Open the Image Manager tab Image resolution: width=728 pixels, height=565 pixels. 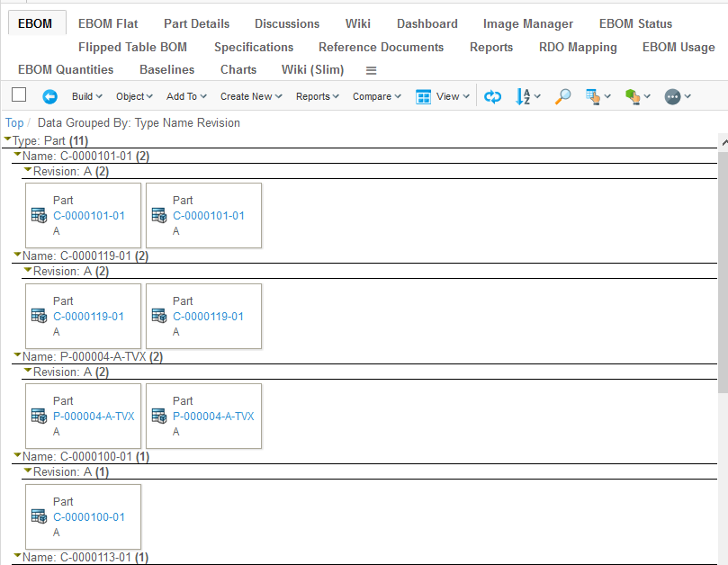[x=527, y=23]
